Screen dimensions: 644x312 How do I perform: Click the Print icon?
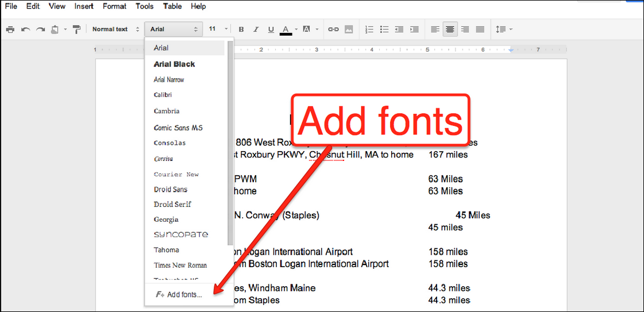[10, 29]
